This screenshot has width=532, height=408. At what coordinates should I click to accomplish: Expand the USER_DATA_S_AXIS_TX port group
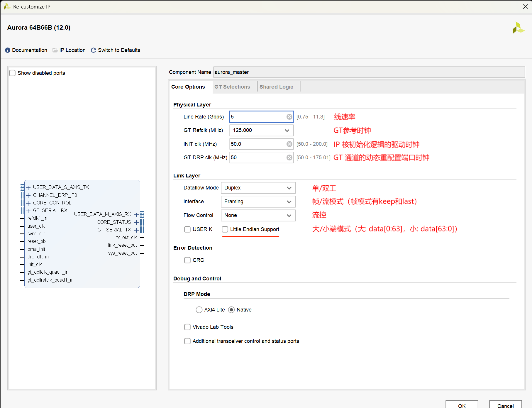pyautogui.click(x=28, y=187)
